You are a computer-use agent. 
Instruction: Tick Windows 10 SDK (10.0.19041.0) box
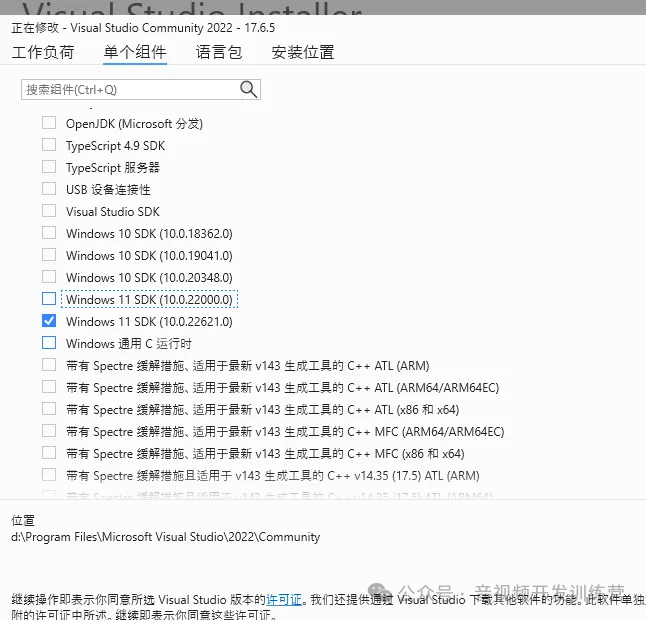49,255
